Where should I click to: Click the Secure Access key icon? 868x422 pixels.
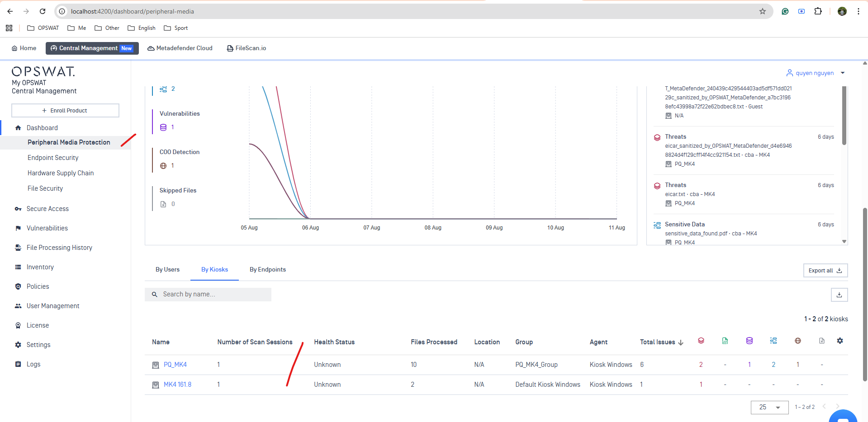[x=18, y=209]
